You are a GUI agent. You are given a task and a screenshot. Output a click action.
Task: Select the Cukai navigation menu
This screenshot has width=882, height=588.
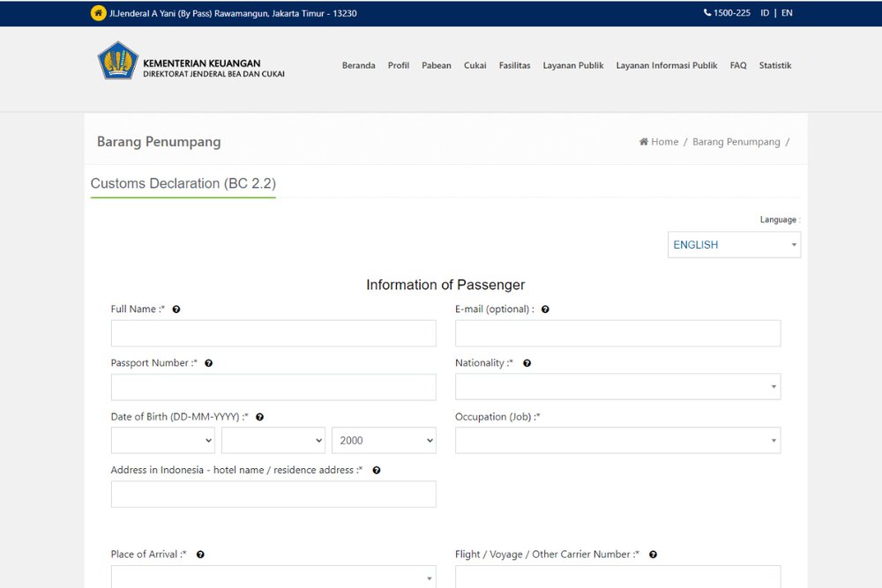click(x=475, y=65)
